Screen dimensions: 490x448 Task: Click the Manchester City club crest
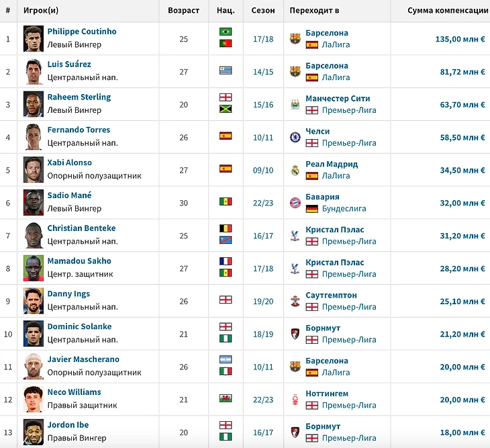tap(295, 104)
